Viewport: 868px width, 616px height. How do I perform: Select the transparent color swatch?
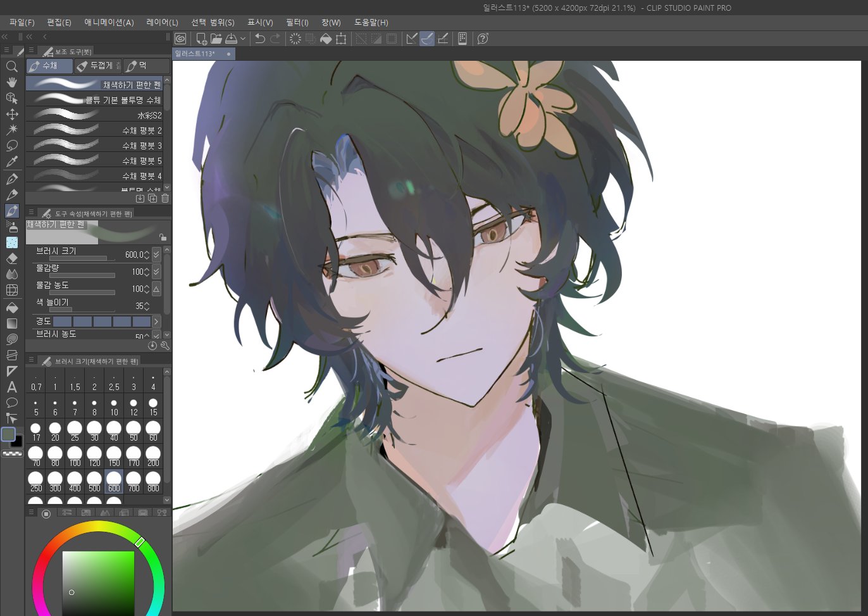point(12,453)
